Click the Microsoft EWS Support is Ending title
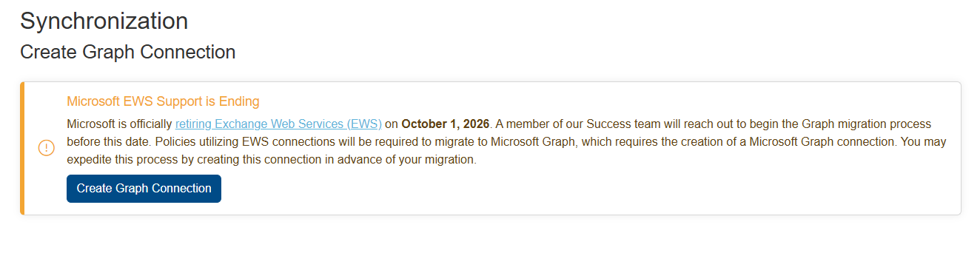The image size is (980, 276). (163, 101)
